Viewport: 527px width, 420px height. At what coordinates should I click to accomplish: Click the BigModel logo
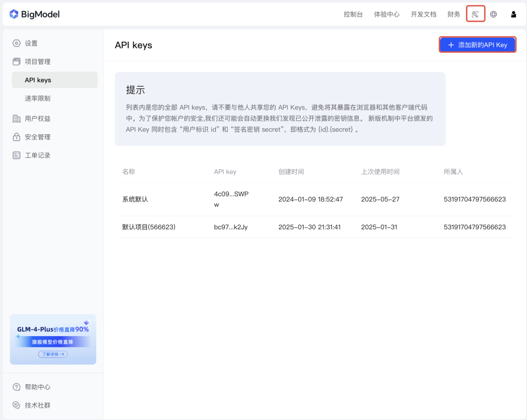34,14
